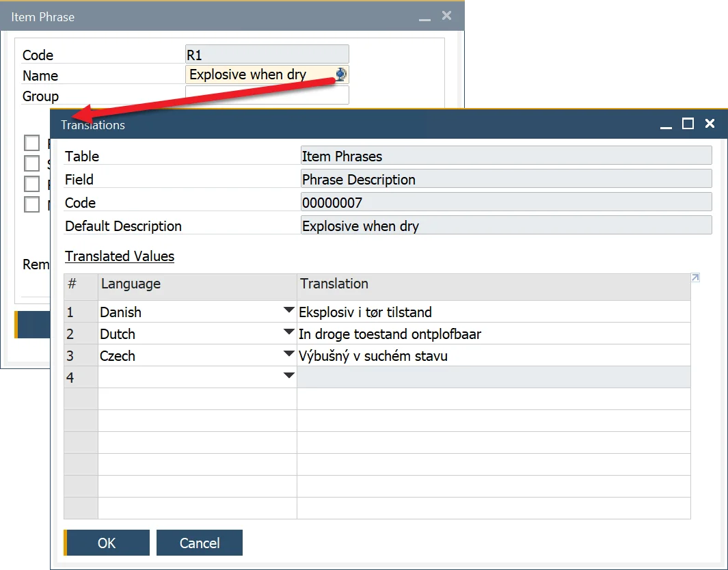728x570 pixels.
Task: Click the Group input field
Action: point(267,96)
